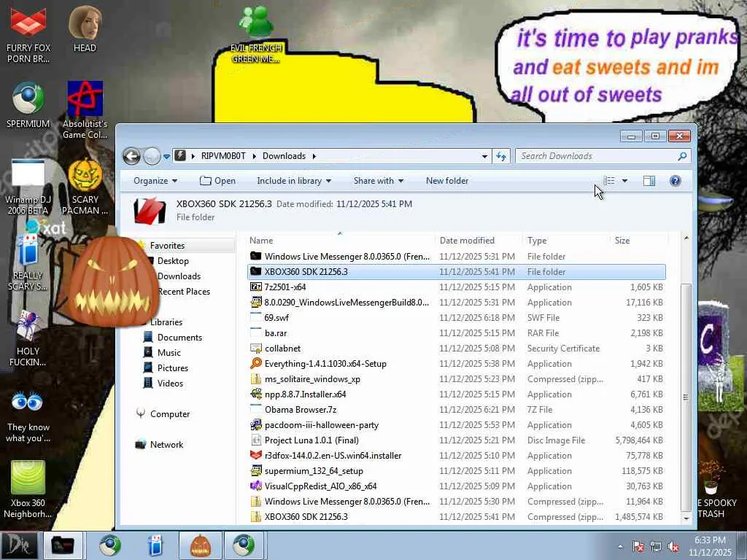
Task: Open the They know what you'... eyes icon
Action: click(28, 416)
